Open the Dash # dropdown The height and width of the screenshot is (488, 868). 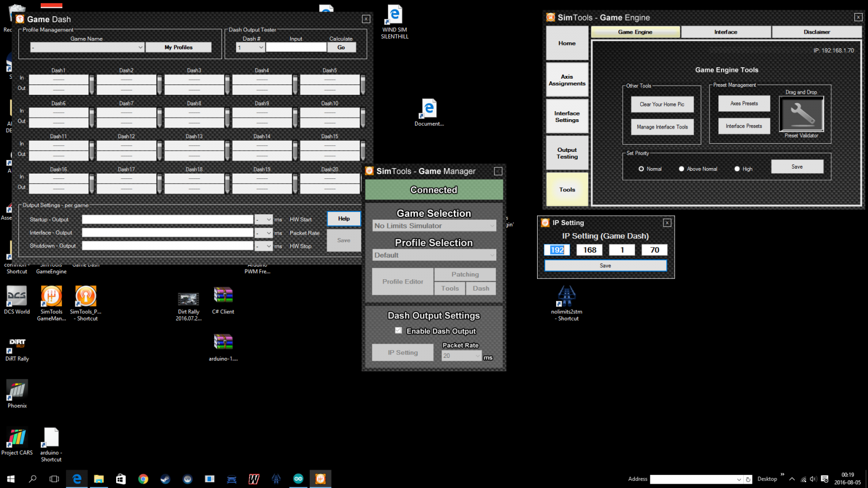(261, 47)
